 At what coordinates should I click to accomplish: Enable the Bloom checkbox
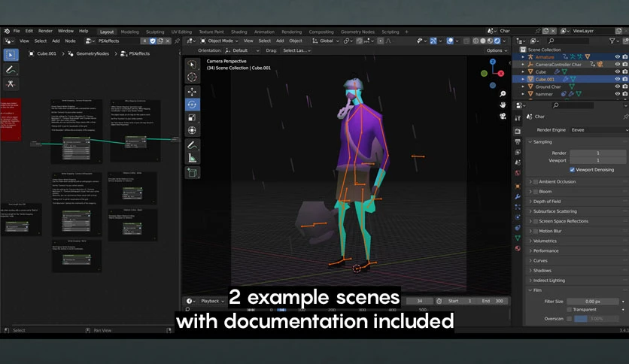536,192
